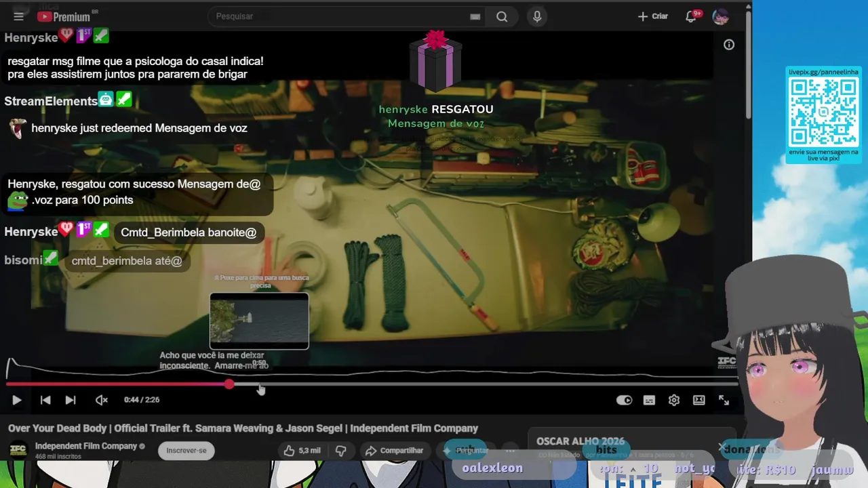Open Independent Film Company channel name

point(86,446)
